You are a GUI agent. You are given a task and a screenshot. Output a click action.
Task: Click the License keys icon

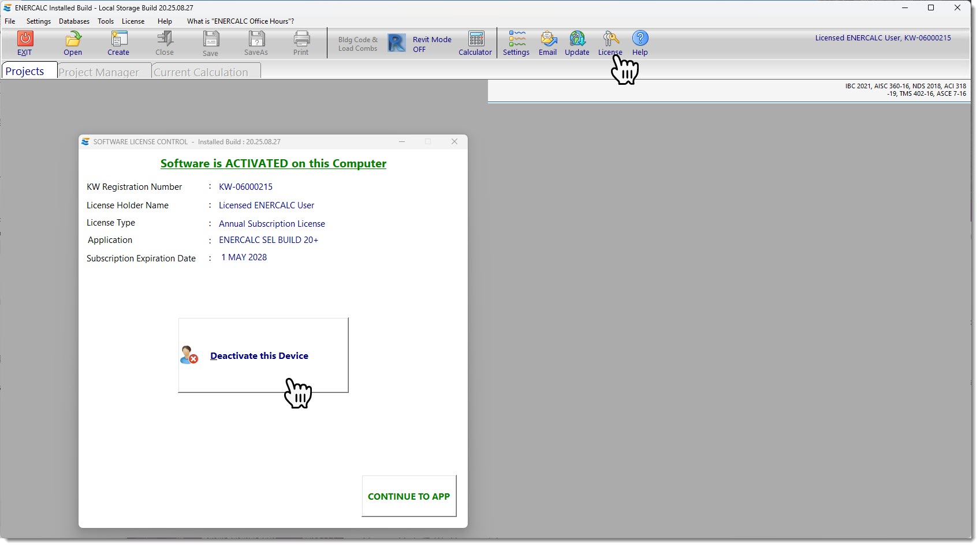coord(610,39)
